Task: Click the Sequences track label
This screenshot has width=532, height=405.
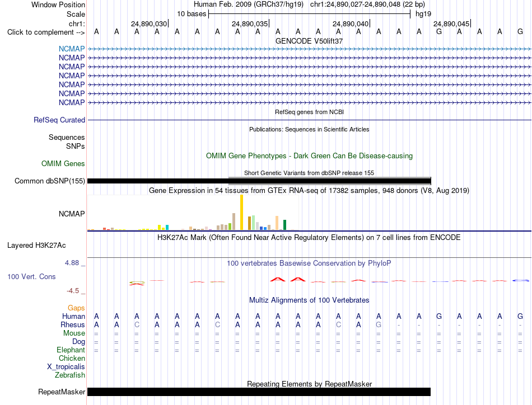Action: pos(67,137)
